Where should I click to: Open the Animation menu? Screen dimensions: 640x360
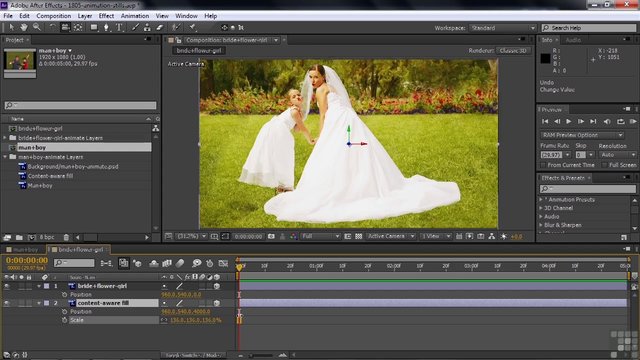(x=135, y=16)
